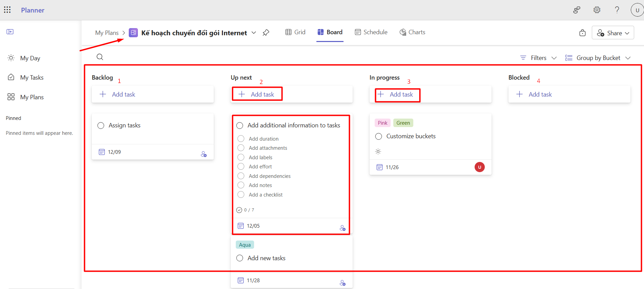
Task: Mark Customize buckets task complete
Action: 379,136
